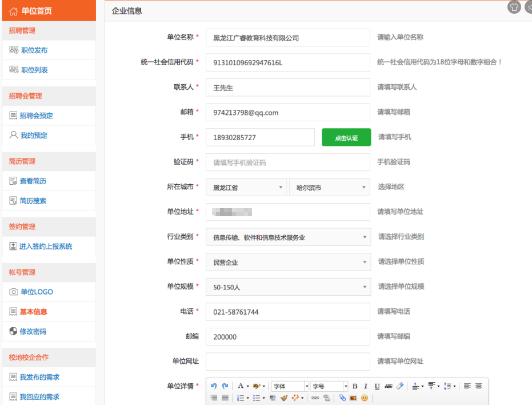This screenshot has width=532, height=405.
Task: Open the 黑龙江省 province dropdown
Action: pyautogui.click(x=246, y=187)
